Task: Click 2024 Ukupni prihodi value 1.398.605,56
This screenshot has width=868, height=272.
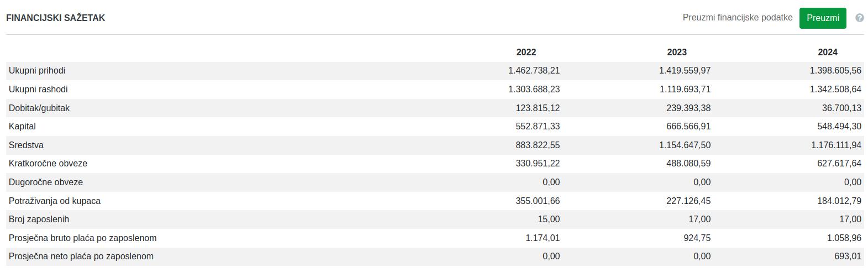Action: [835, 71]
